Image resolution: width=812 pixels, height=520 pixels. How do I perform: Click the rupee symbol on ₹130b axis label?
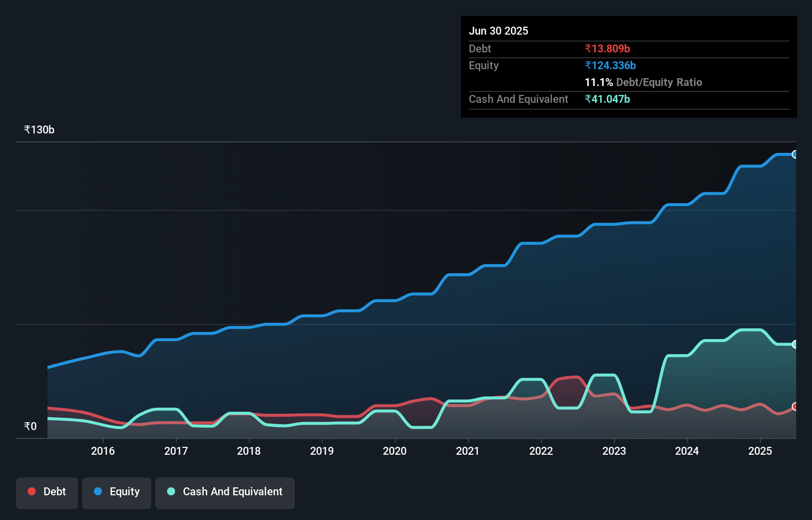27,130
